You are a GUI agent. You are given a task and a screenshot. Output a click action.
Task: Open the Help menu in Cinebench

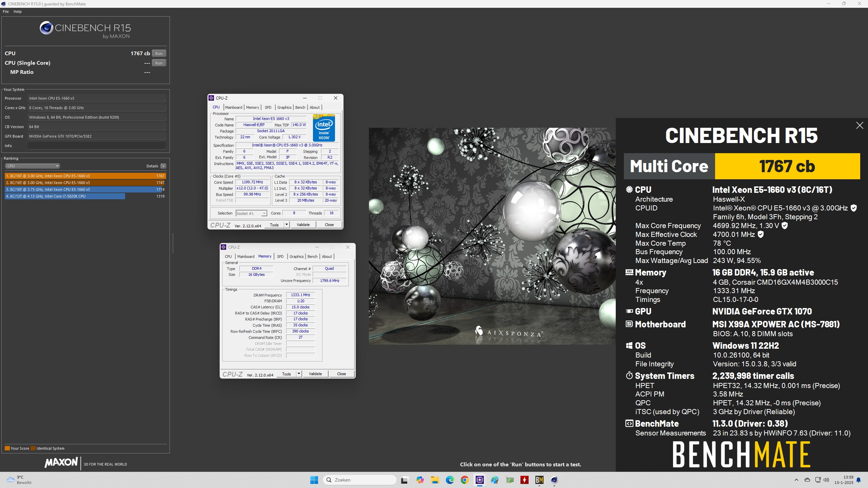tap(18, 12)
